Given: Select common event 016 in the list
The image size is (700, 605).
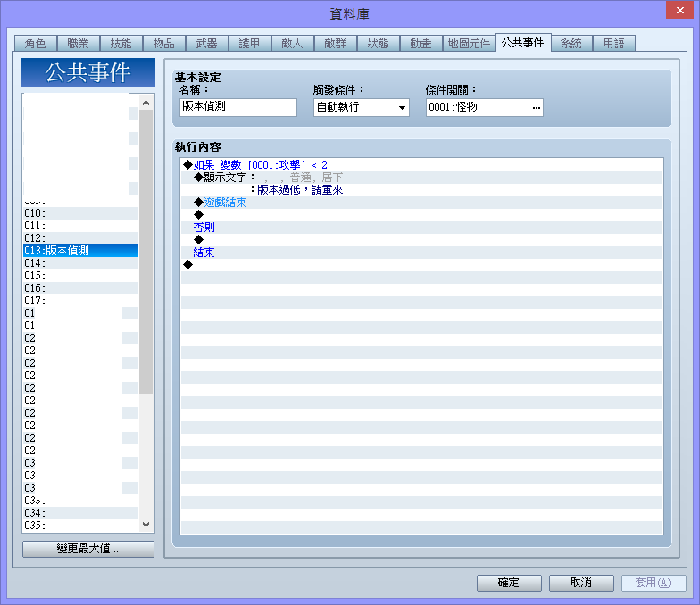Looking at the screenshot, I should pyautogui.click(x=80, y=287).
